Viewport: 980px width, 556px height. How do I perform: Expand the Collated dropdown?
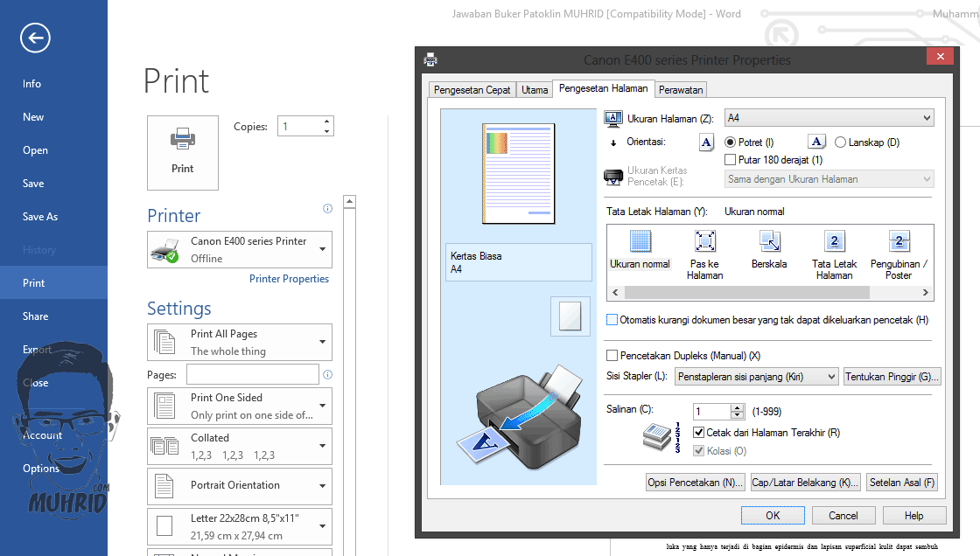(240, 446)
